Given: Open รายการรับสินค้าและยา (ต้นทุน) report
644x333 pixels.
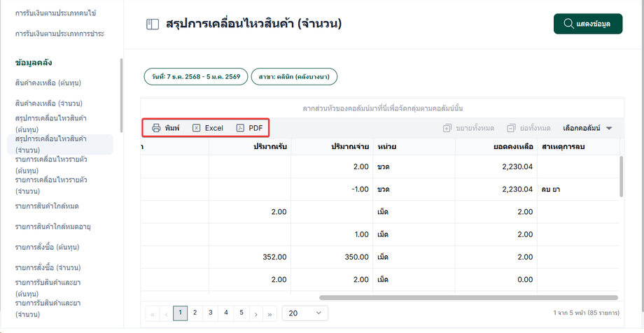Looking at the screenshot, I should (47, 288).
